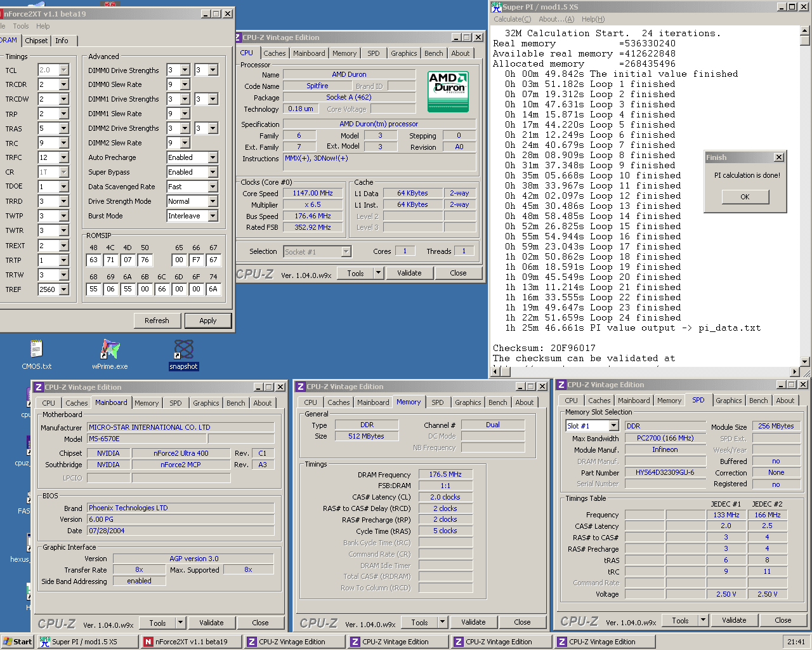Viewport: 812px width, 650px height.
Task: Open Tools dropdown arrow in CPU window
Action: (379, 273)
